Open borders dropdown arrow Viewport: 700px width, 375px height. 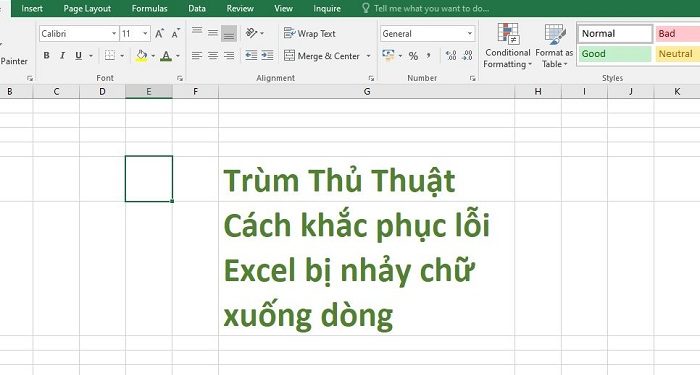coord(122,56)
